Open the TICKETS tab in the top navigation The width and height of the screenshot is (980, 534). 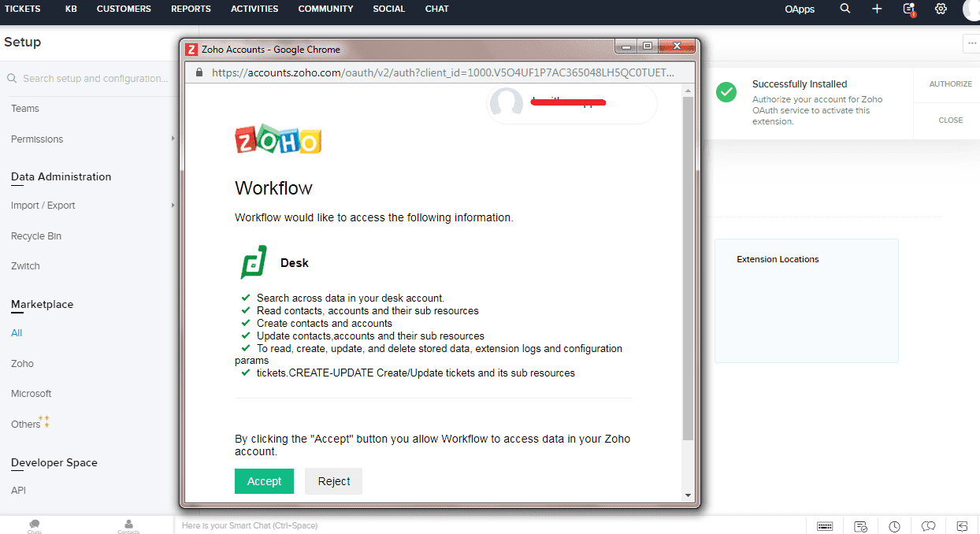(23, 9)
